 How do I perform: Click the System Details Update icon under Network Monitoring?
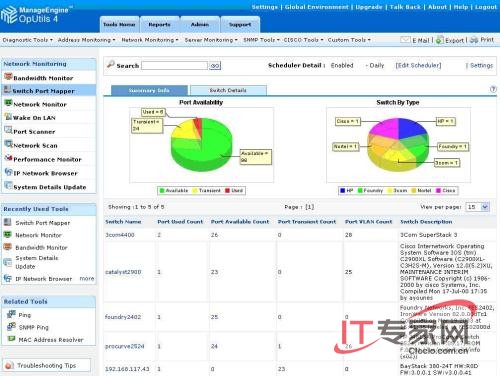(x=8, y=186)
